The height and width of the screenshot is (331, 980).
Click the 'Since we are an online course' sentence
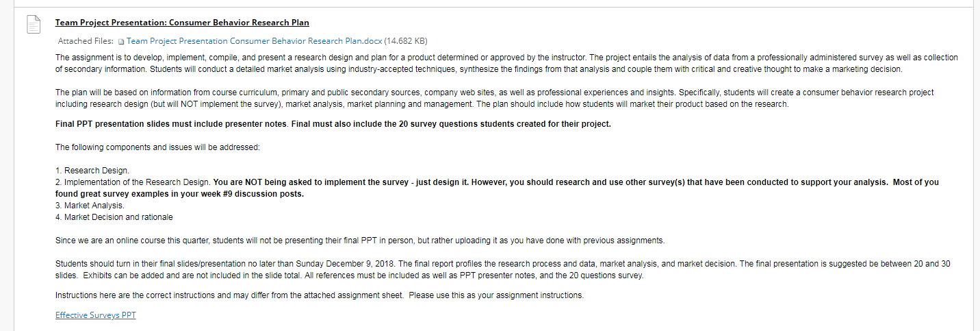pos(359,241)
